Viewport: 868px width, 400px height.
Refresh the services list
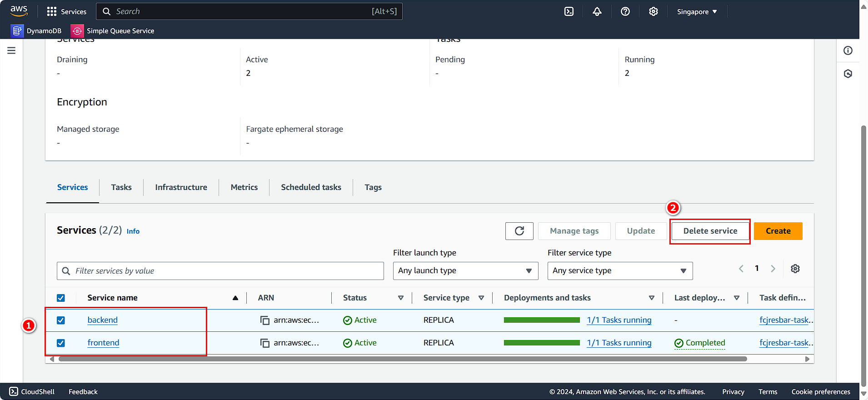pyautogui.click(x=519, y=231)
